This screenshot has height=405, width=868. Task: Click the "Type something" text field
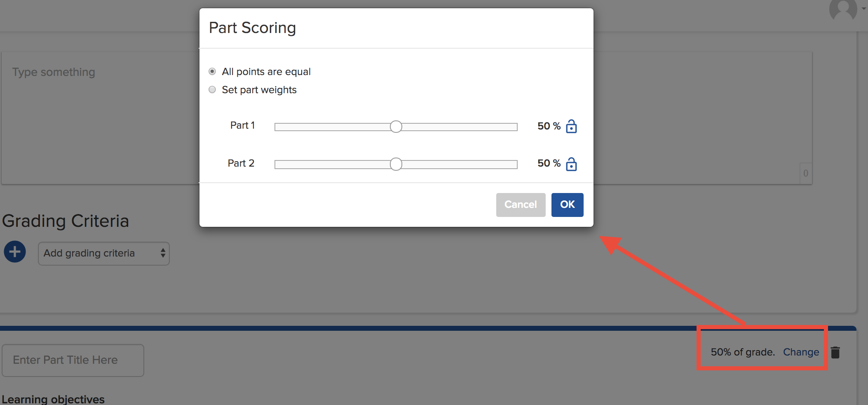54,72
